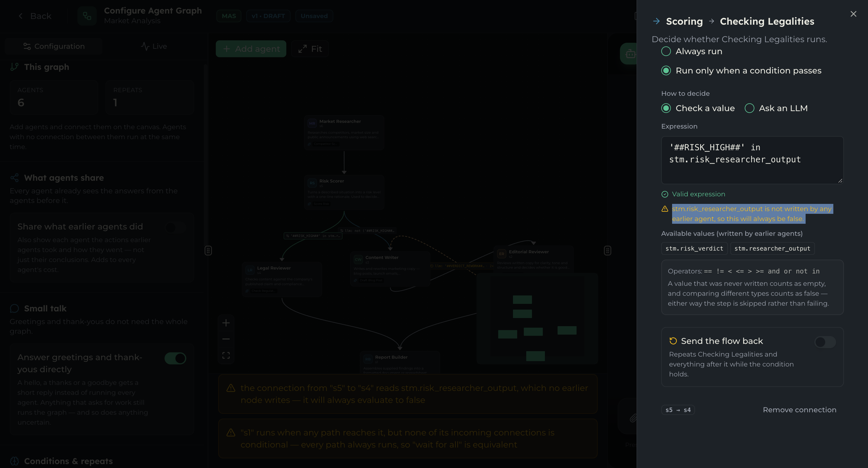
Task: Click the left panel resize grip handle
Action: [x=208, y=251]
